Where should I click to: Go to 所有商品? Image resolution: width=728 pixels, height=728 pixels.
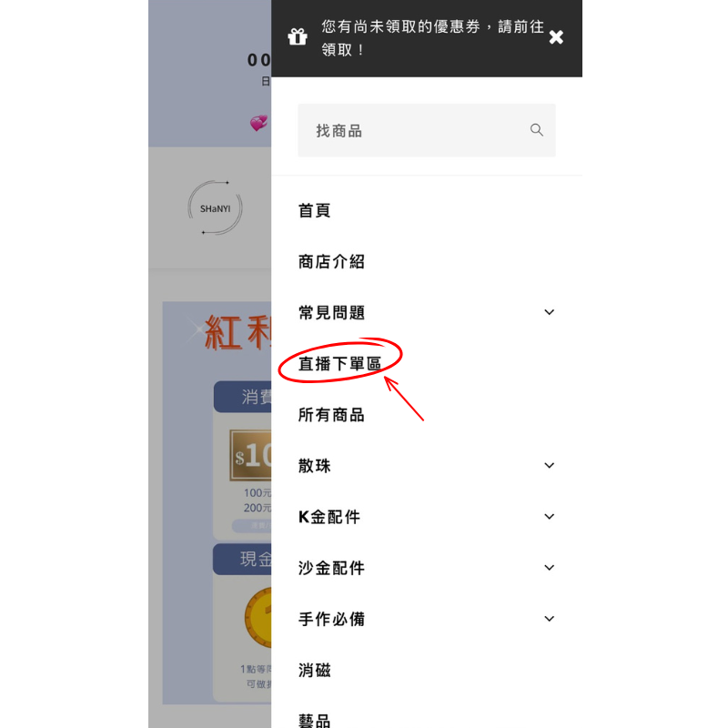[x=331, y=415]
